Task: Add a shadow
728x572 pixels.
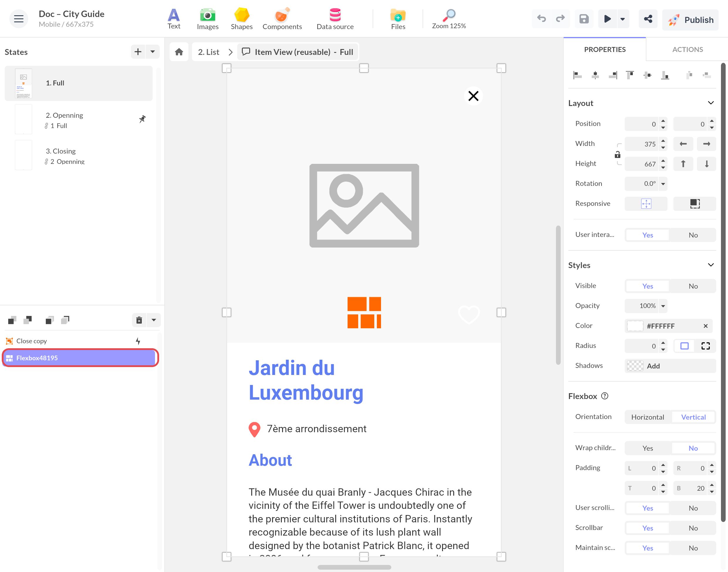Action: tap(670, 366)
